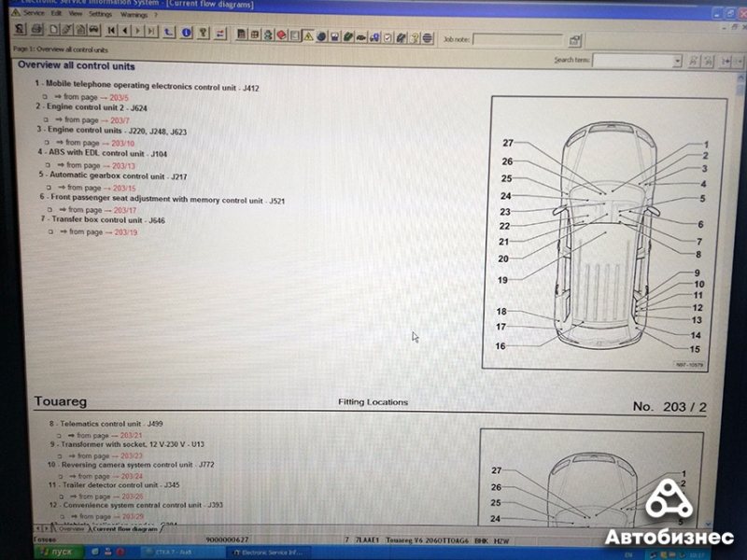Open page link 203/10 for Engine control units
The height and width of the screenshot is (560, 747).
click(123, 144)
